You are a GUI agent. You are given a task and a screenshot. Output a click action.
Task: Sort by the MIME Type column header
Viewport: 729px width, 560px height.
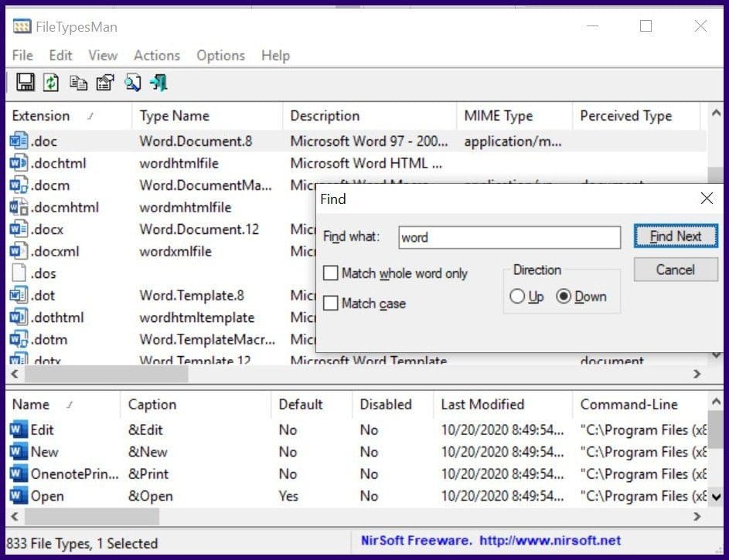515,116
